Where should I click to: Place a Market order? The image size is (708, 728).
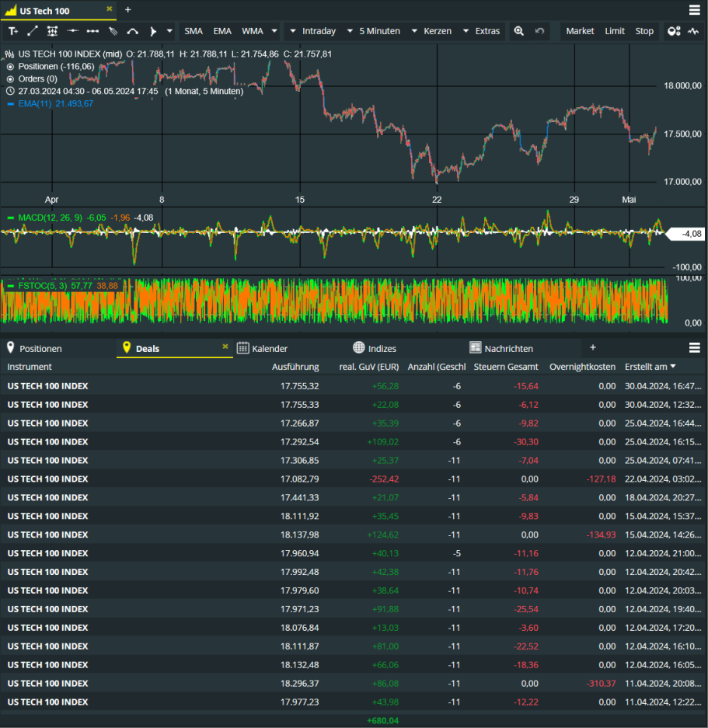[580, 31]
